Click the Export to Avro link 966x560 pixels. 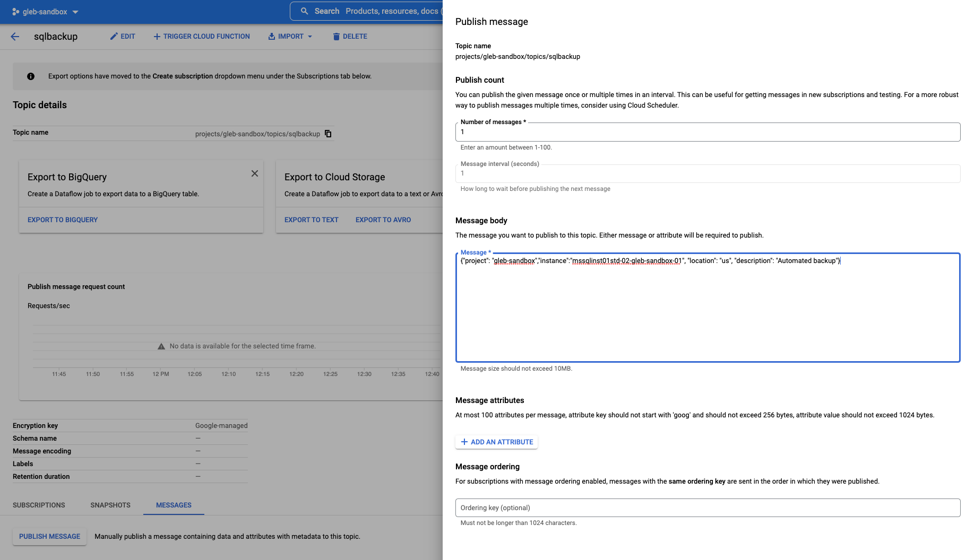(383, 220)
